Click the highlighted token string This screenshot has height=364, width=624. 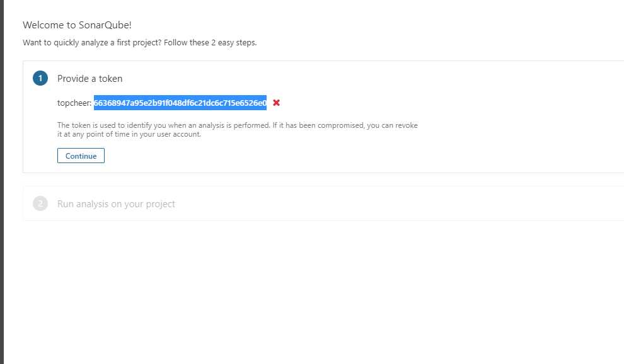[x=180, y=103]
